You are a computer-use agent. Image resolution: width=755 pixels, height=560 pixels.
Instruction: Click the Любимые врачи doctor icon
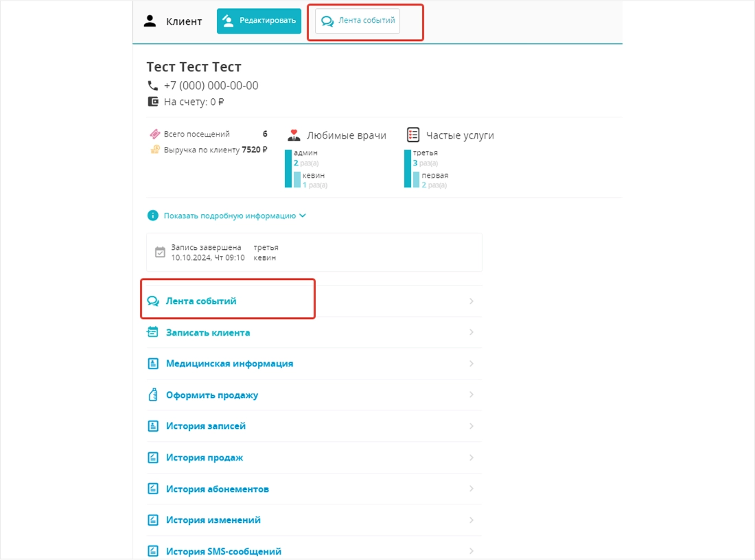pos(294,135)
